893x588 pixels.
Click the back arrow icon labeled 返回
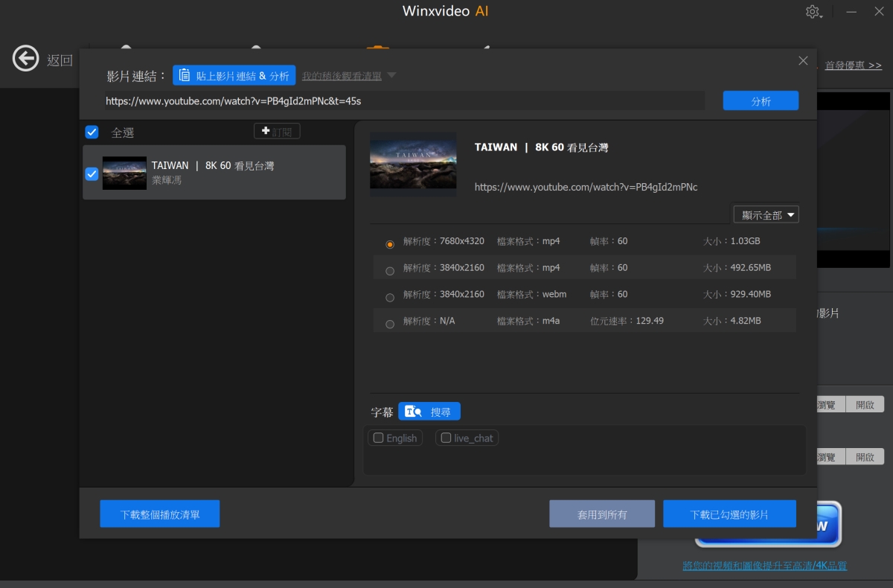click(x=26, y=59)
